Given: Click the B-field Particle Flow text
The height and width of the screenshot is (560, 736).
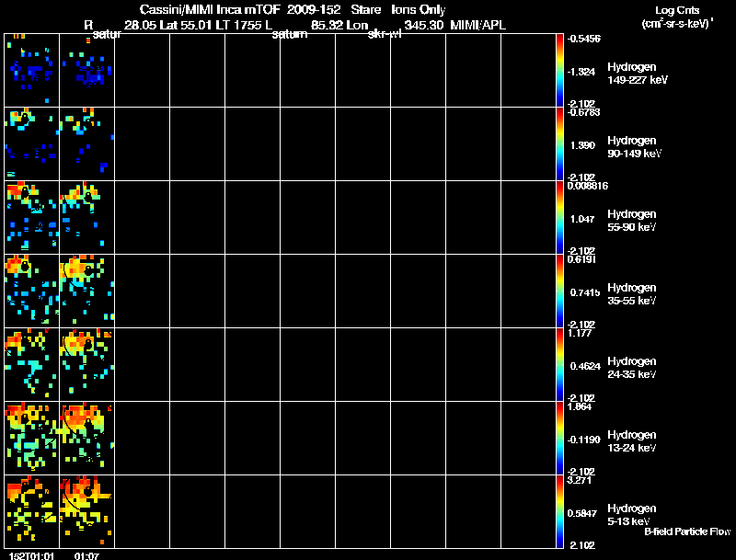Looking at the screenshot, I should coord(687,531).
